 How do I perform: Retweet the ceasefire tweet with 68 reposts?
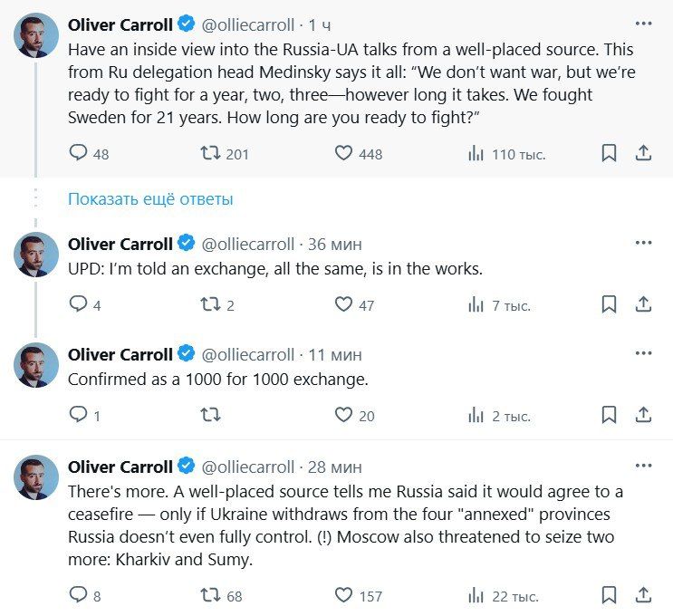pos(210,596)
